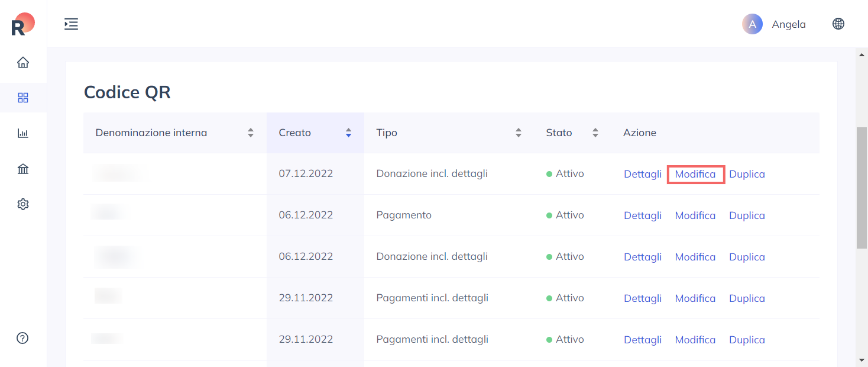
Task: Open Dettagli for 06.12.2022 Donazione row
Action: pos(643,257)
